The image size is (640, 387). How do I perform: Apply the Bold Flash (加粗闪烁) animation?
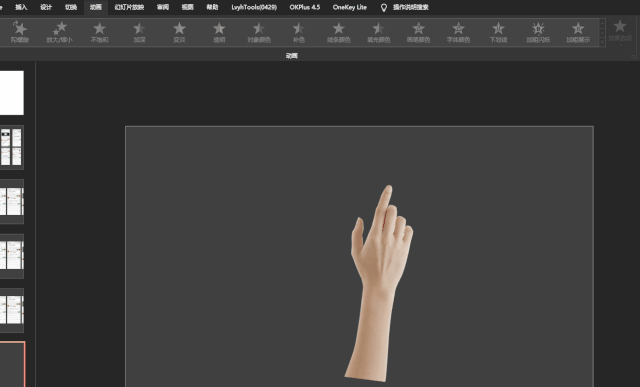coord(538,32)
